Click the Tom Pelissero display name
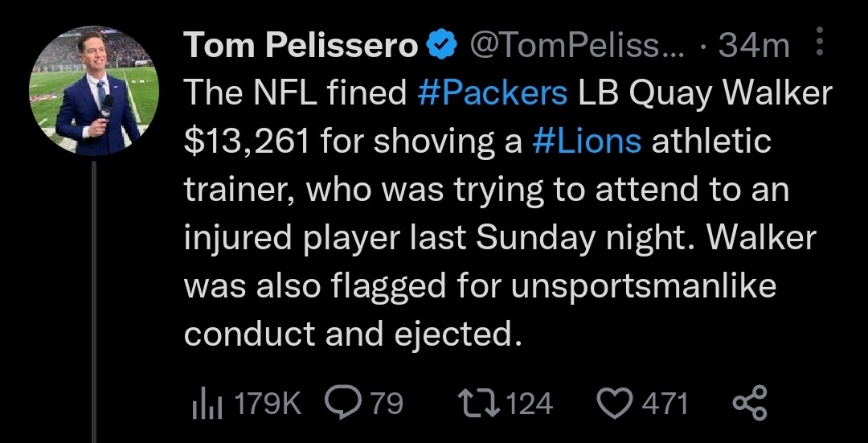 pyautogui.click(x=301, y=46)
